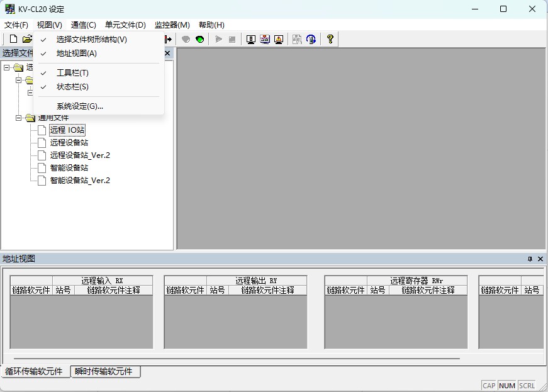The height and width of the screenshot is (392, 548).
Task: Toggle the 地址视图(A) menu option
Action: [76, 53]
